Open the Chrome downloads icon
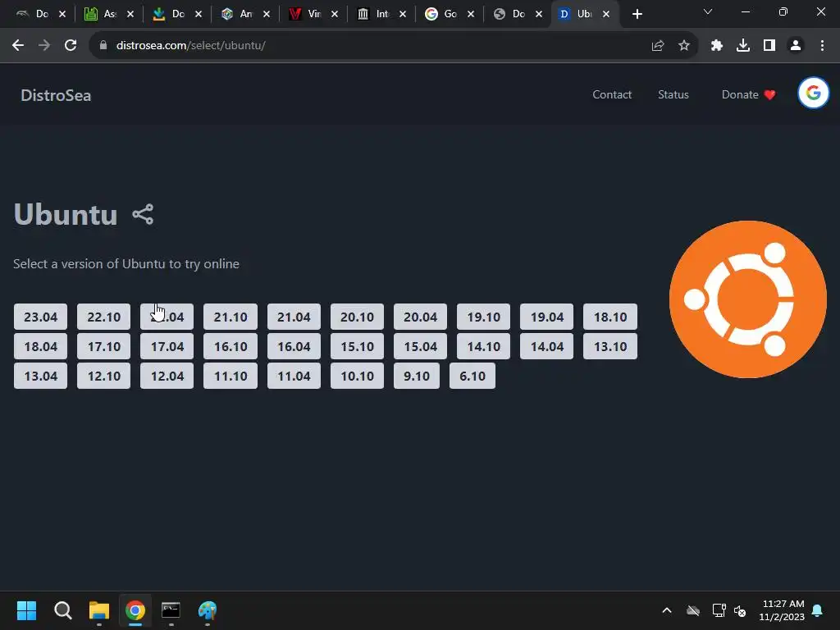This screenshot has width=840, height=630. click(742, 46)
